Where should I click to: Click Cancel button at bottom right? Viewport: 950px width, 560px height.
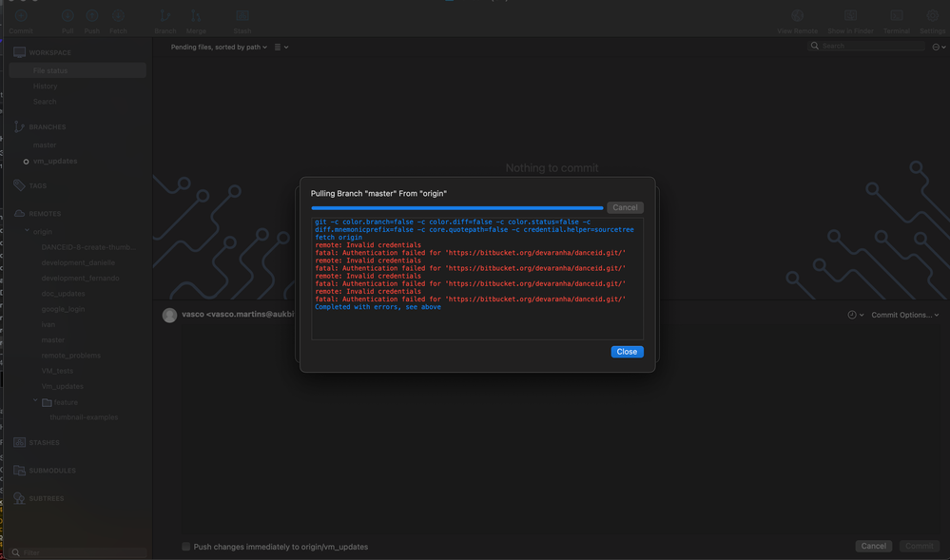(x=874, y=546)
